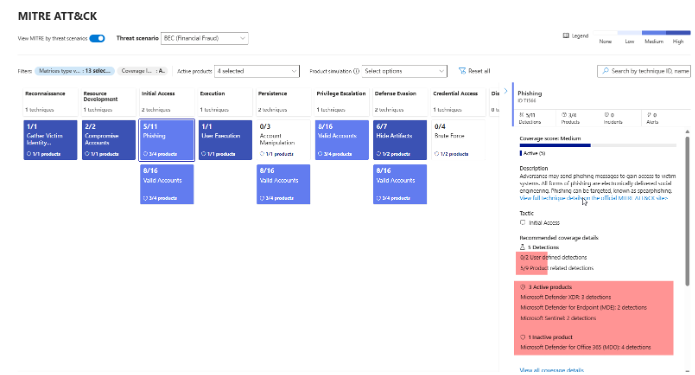The width and height of the screenshot is (695, 375).
Task: Click the Low coverage legend swatch
Action: [x=629, y=33]
